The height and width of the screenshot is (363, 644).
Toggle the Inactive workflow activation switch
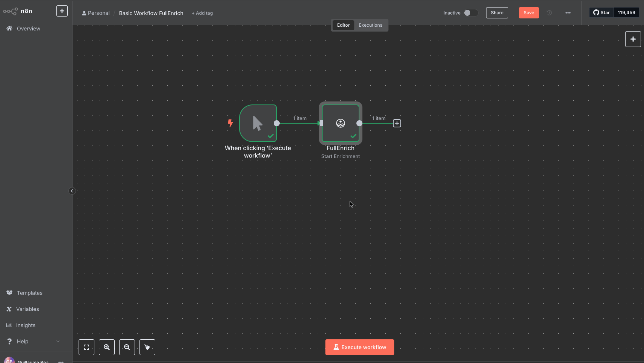point(471,13)
